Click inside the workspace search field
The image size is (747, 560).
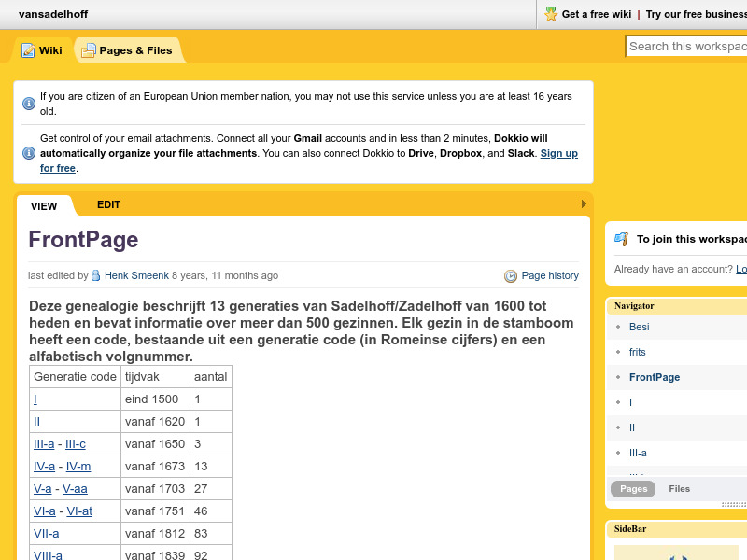[x=691, y=47]
